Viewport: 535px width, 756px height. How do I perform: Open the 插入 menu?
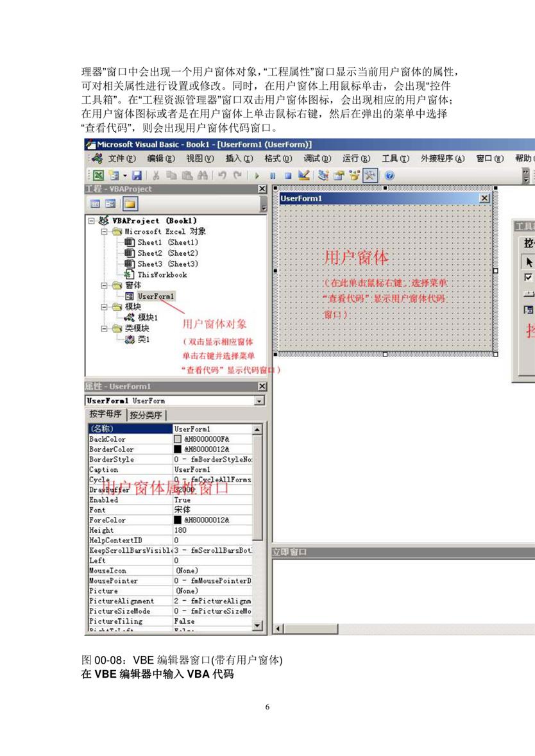pyautogui.click(x=239, y=158)
